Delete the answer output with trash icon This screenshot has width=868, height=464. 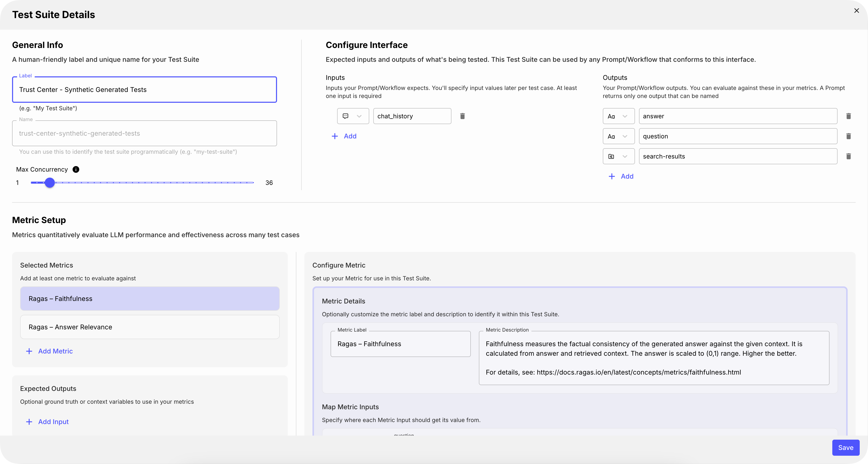[x=848, y=116]
